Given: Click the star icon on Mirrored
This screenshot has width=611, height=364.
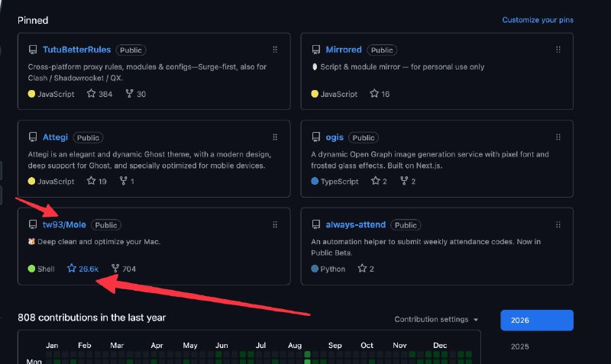Looking at the screenshot, I should pyautogui.click(x=374, y=94).
